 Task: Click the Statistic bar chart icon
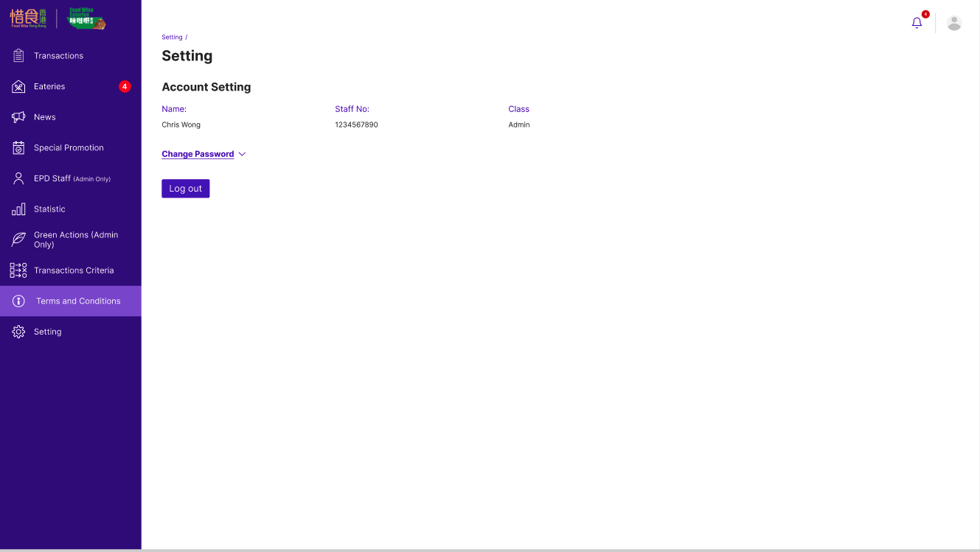pyautogui.click(x=18, y=209)
